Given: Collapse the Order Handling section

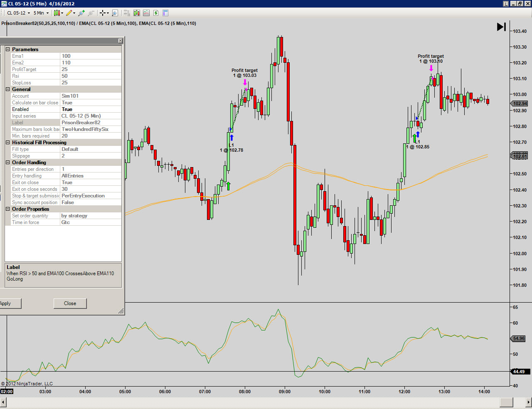Looking at the screenshot, I should 7,163.
